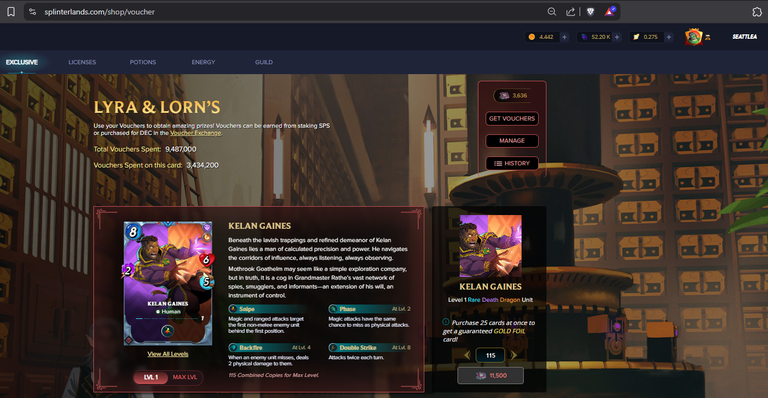The width and height of the screenshot is (768, 398).
Task: Click the bookmark icon in browser toolbar
Action: click(x=11, y=12)
